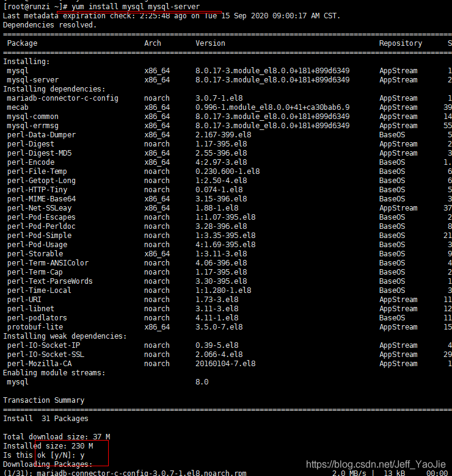Screen dimensions: 452x476
Task: Click the mysql-server package name
Action: coord(33,80)
